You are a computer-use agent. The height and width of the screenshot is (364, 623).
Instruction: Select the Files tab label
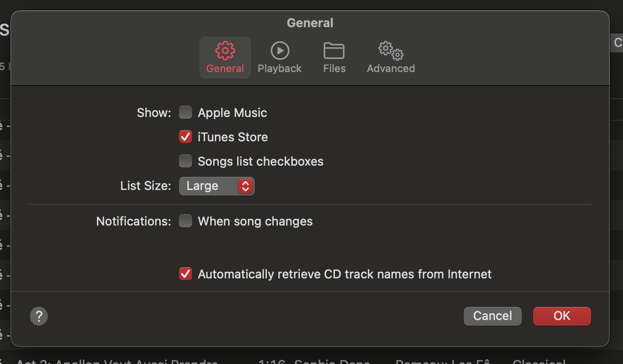[x=334, y=69]
